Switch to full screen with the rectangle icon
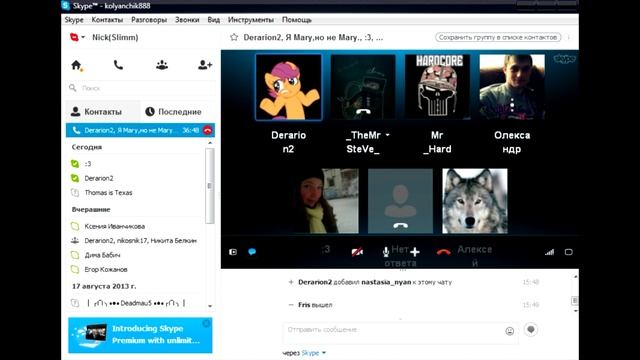 tap(569, 252)
